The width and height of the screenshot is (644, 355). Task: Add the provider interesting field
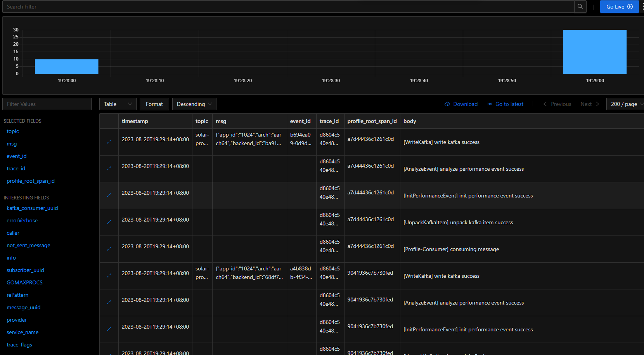coord(17,320)
